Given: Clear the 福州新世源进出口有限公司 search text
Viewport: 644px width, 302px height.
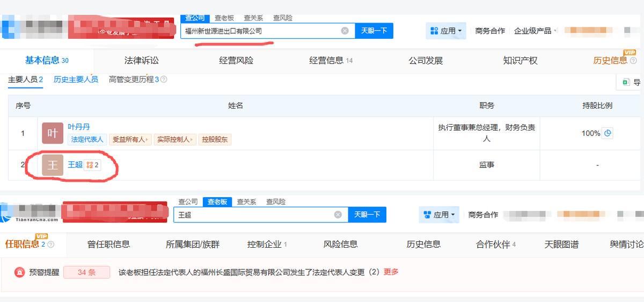Looking at the screenshot, I should 345,31.
